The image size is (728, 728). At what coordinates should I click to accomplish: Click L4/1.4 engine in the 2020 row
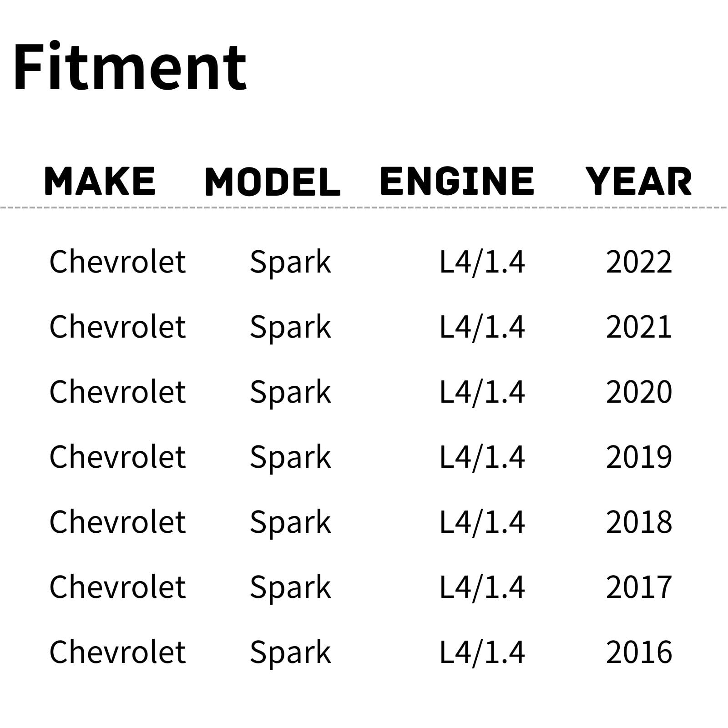tap(482, 392)
